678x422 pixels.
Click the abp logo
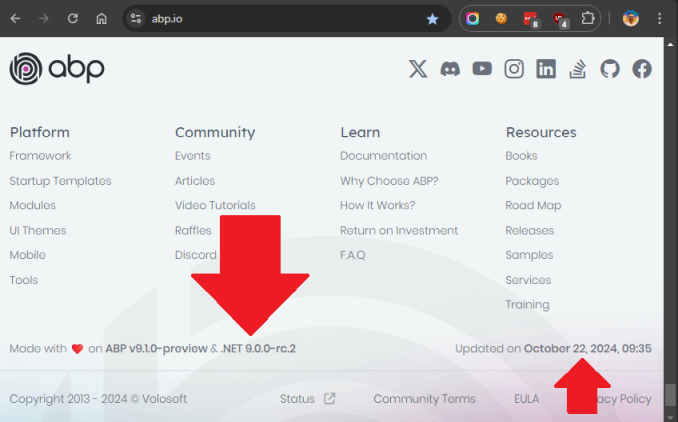pyautogui.click(x=57, y=69)
